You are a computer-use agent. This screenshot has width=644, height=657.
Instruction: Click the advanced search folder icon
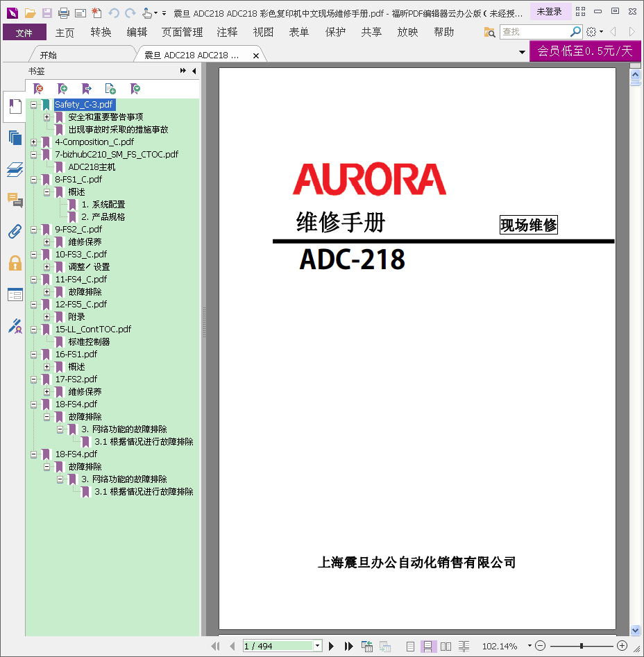click(x=489, y=32)
